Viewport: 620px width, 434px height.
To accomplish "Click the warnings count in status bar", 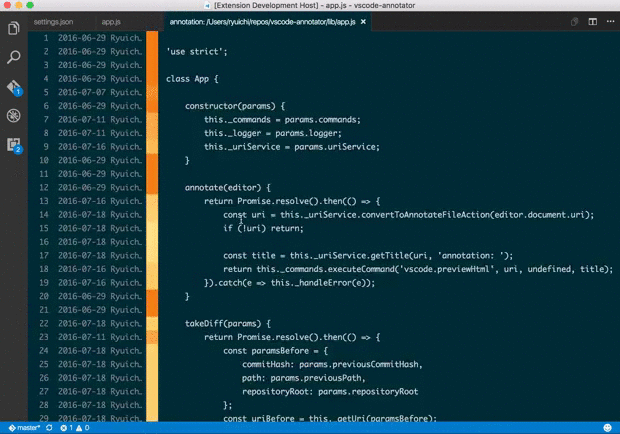I will (84, 427).
